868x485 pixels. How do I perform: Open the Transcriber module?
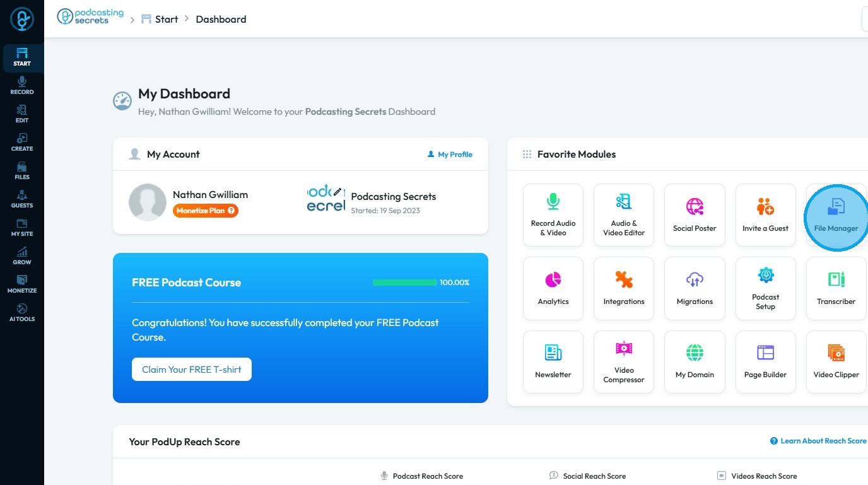coord(836,288)
